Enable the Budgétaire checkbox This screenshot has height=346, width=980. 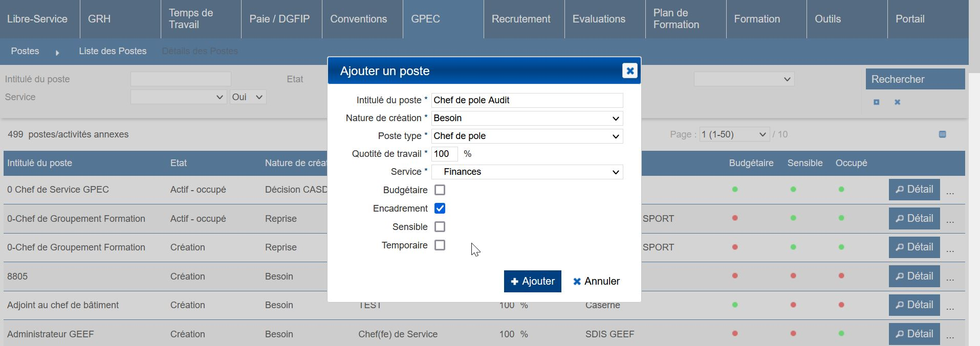pyautogui.click(x=440, y=190)
